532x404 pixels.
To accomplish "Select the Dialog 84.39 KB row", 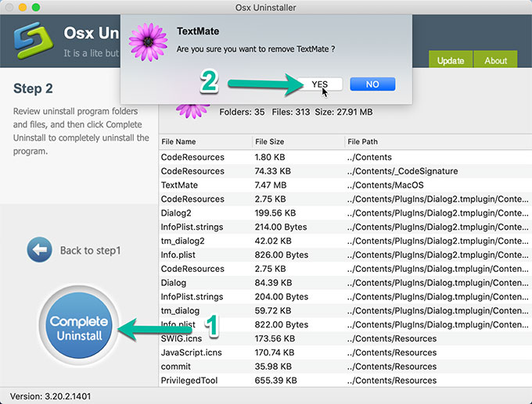I will coord(345,283).
